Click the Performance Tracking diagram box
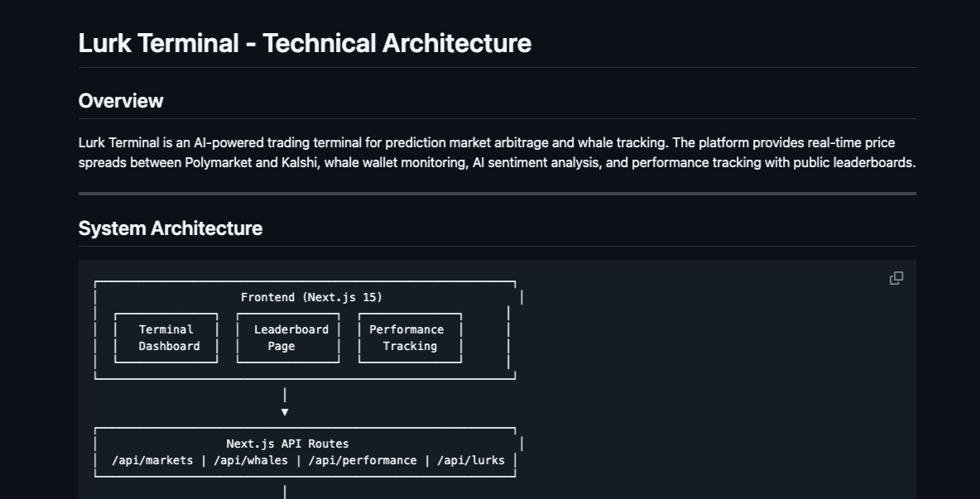The width and height of the screenshot is (980, 499). [409, 338]
